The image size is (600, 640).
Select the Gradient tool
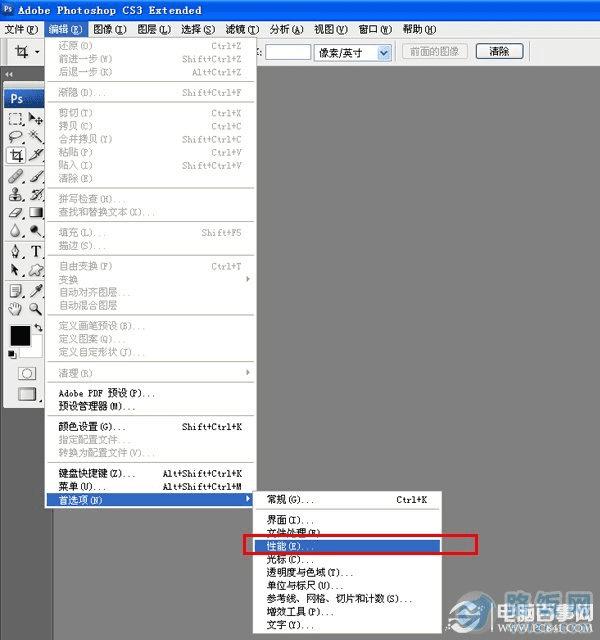click(36, 213)
